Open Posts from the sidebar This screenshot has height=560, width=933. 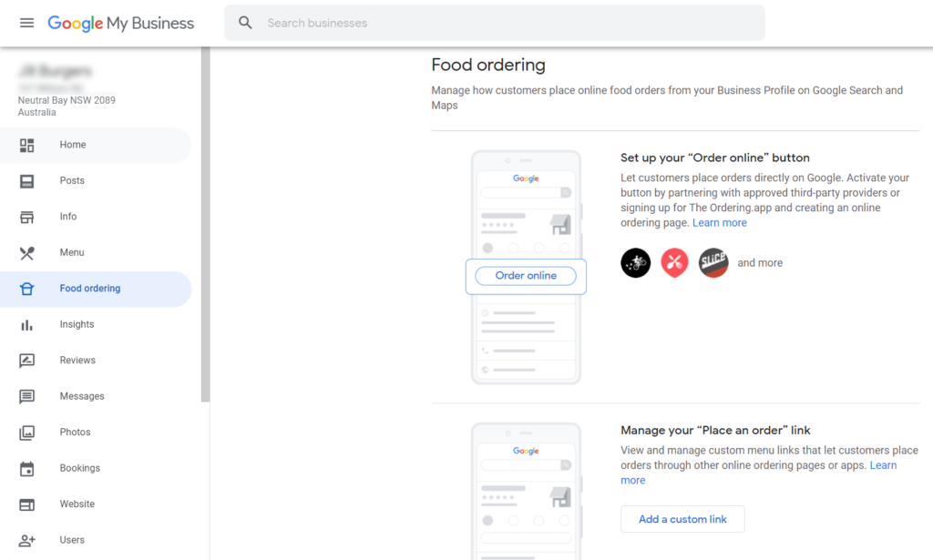tap(72, 180)
